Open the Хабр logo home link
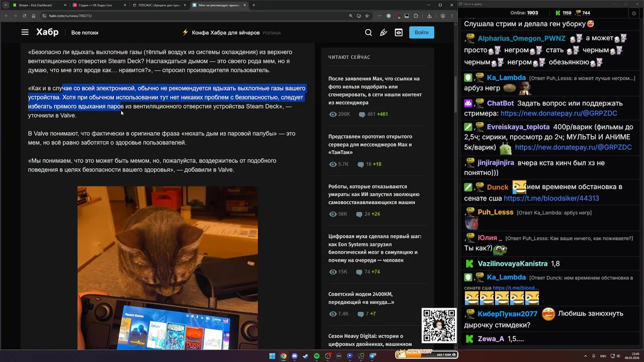The height and width of the screenshot is (362, 644). pos(47,32)
